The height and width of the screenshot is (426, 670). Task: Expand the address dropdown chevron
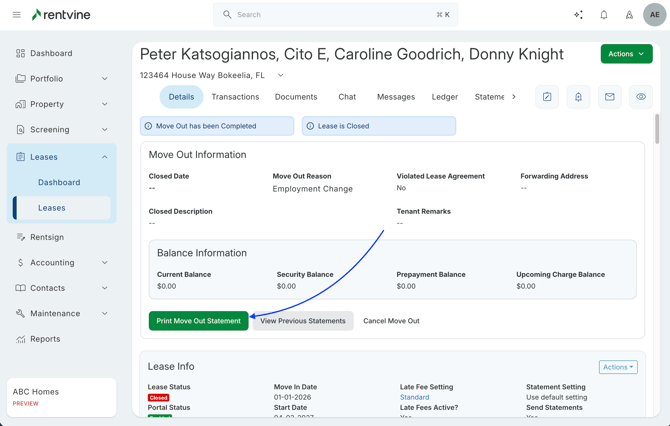(x=281, y=75)
